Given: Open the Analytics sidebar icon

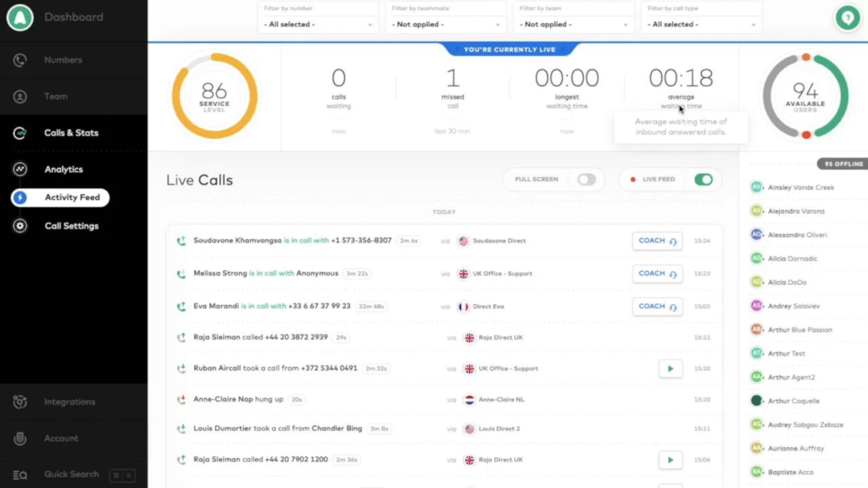Looking at the screenshot, I should 19,169.
